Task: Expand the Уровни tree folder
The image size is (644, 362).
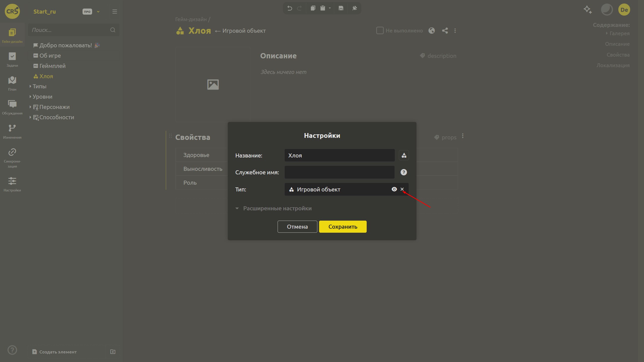Action: pos(30,97)
